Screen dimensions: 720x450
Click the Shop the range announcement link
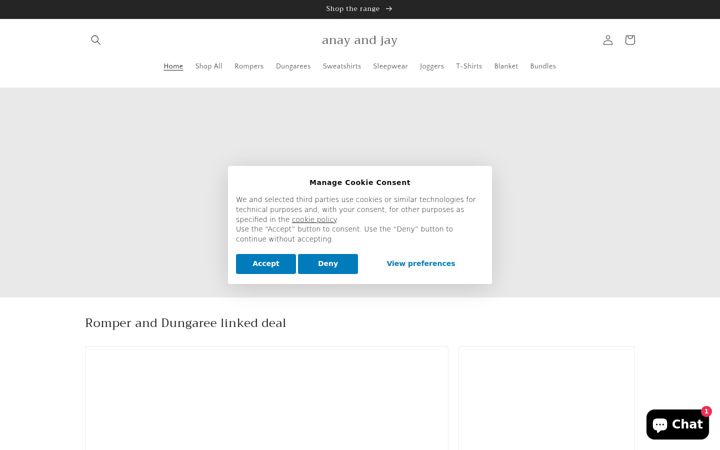point(359,9)
